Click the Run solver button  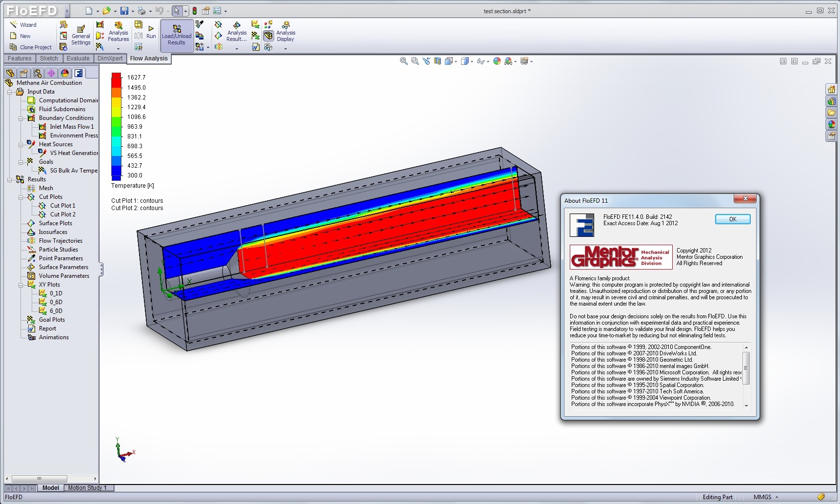151,32
